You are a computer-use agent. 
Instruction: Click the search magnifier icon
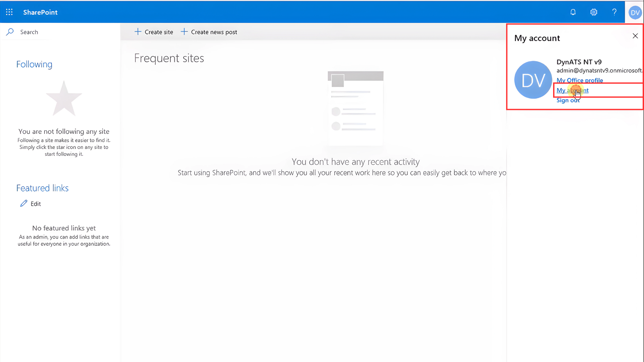point(10,32)
